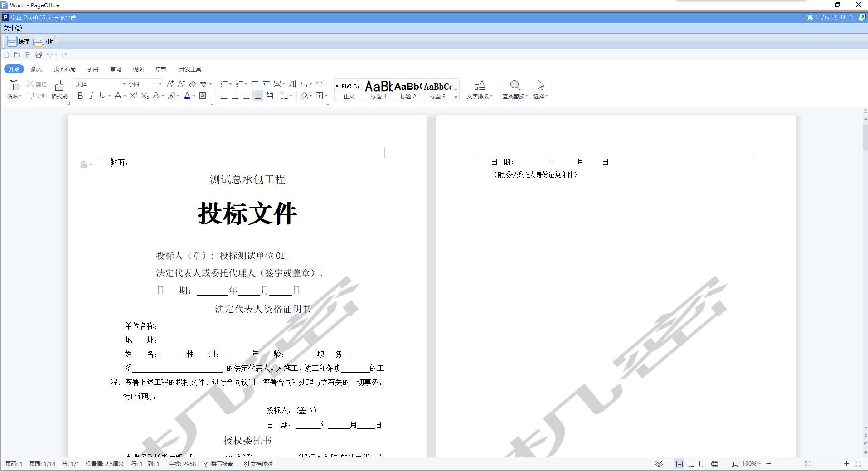Toggle underline formatting

[x=102, y=96]
